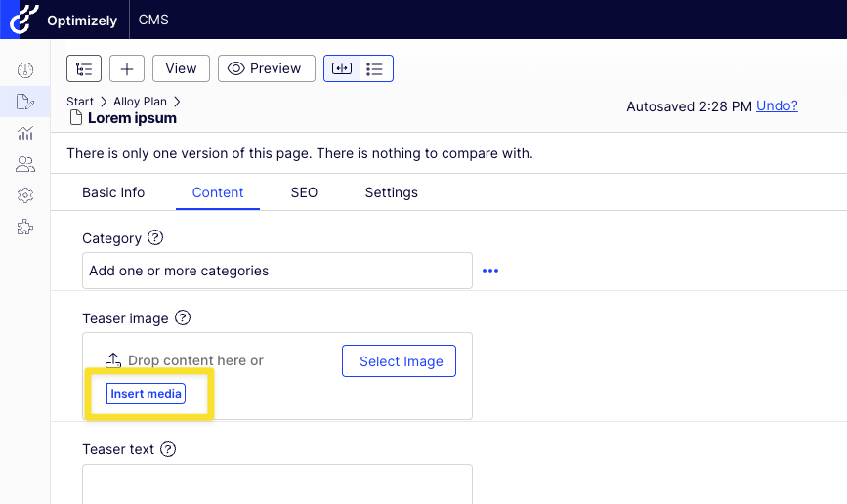847x504 pixels.
Task: Expand the chevron after Alloy Plan breadcrumb
Action: (177, 102)
